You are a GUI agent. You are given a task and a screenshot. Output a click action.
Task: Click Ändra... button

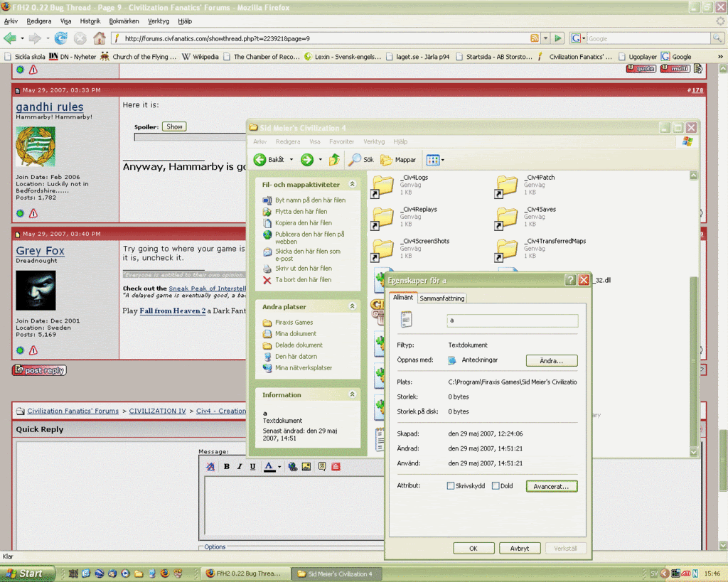coord(552,360)
